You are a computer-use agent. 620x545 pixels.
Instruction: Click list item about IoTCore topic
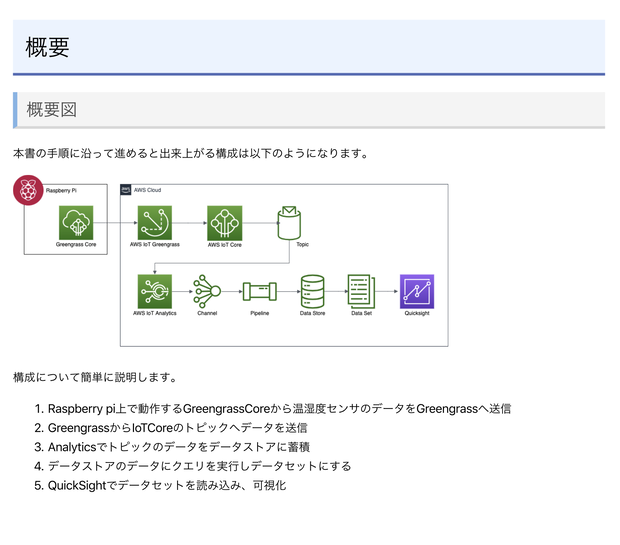[x=171, y=428]
